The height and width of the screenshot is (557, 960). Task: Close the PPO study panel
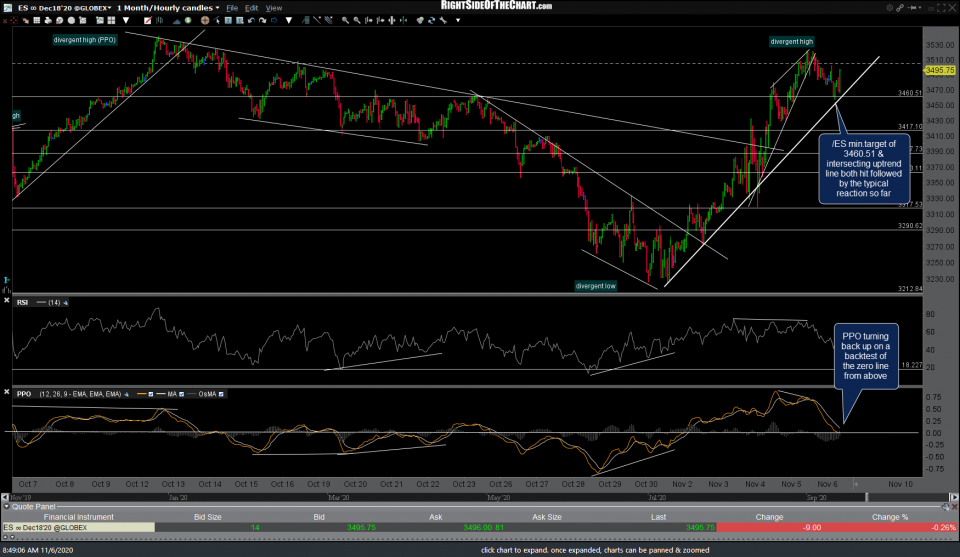6,392
